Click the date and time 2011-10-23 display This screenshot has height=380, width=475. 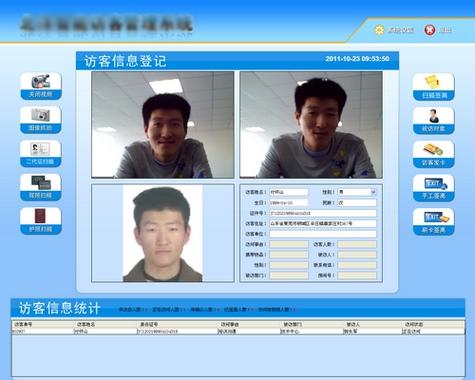tap(357, 59)
